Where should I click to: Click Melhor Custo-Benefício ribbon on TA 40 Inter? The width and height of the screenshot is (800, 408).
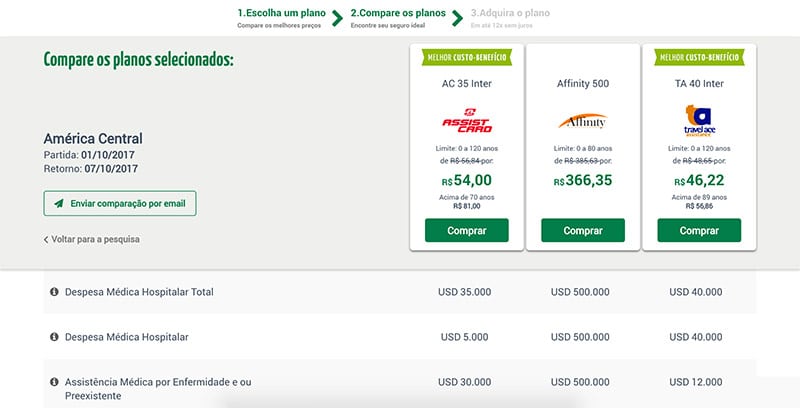699,57
